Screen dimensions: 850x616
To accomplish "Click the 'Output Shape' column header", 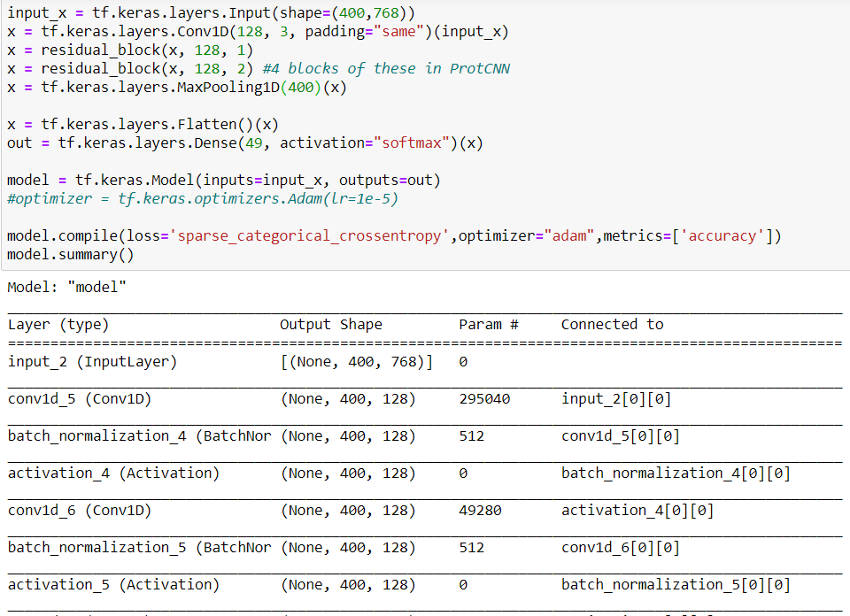I will pos(330,325).
